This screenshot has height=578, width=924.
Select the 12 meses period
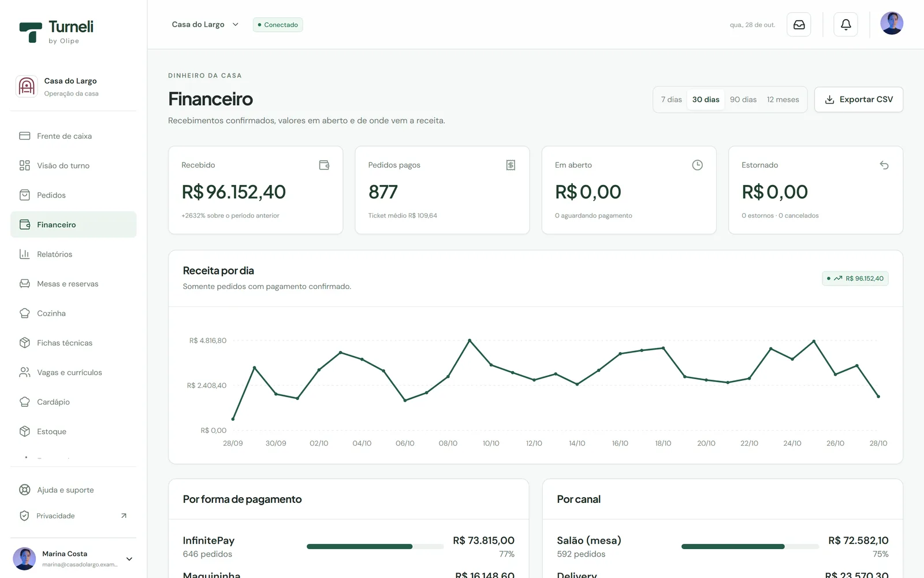tap(783, 99)
